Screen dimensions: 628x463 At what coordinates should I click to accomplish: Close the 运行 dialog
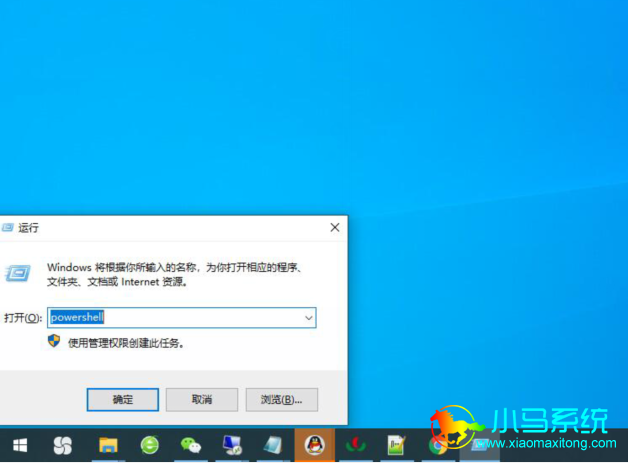(335, 227)
